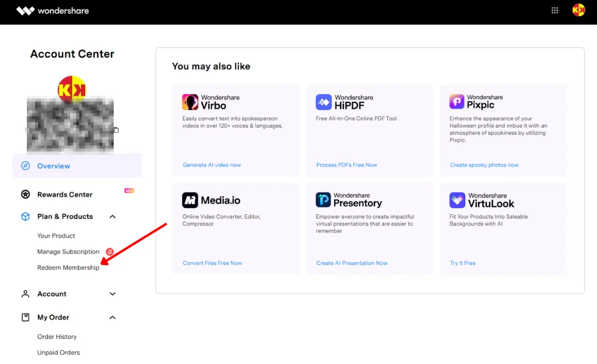Open the Rewards Center menu item
Screen dimensions: 597x364
(65, 195)
